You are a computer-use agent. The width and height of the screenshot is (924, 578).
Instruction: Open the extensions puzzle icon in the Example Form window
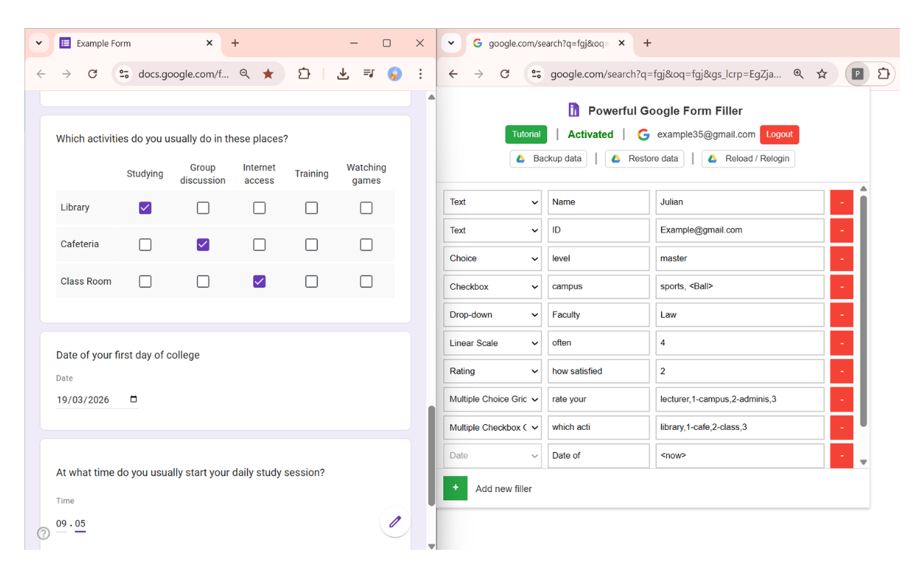coord(304,74)
